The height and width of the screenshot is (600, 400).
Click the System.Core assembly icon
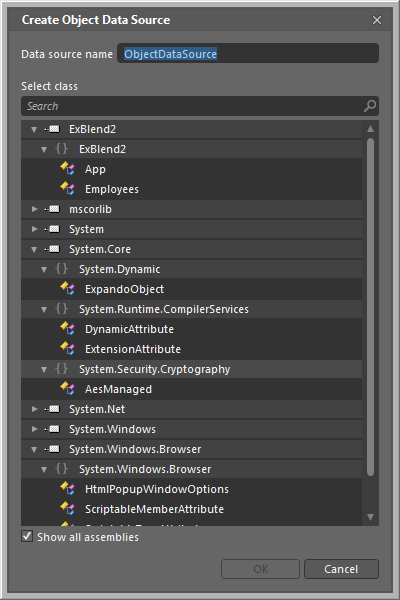pos(52,249)
